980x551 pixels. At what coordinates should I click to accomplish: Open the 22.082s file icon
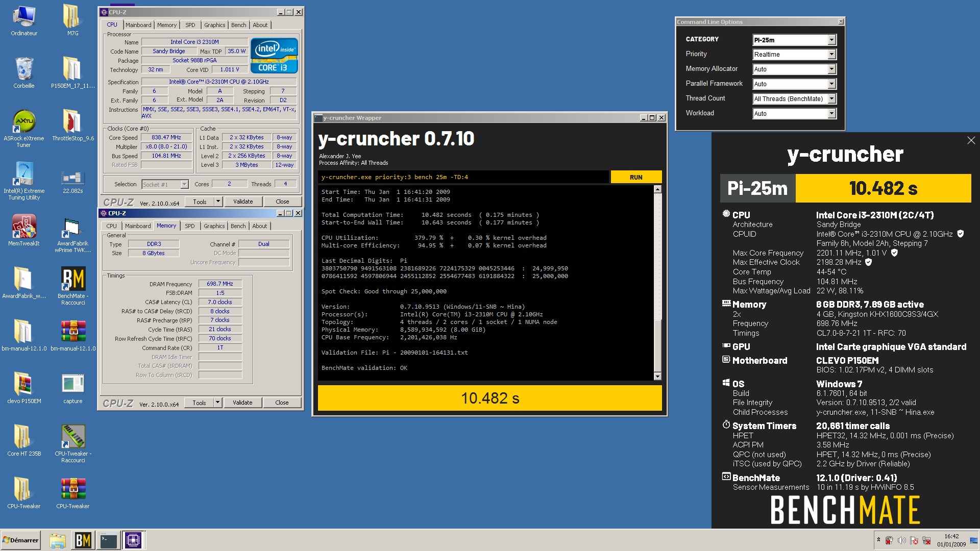tap(72, 181)
